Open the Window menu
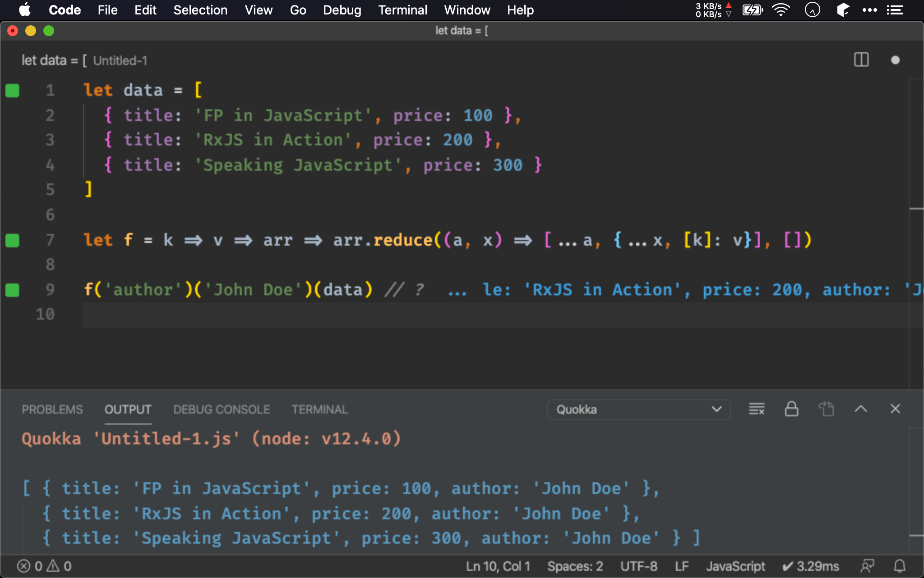This screenshot has width=924, height=578. [x=467, y=10]
